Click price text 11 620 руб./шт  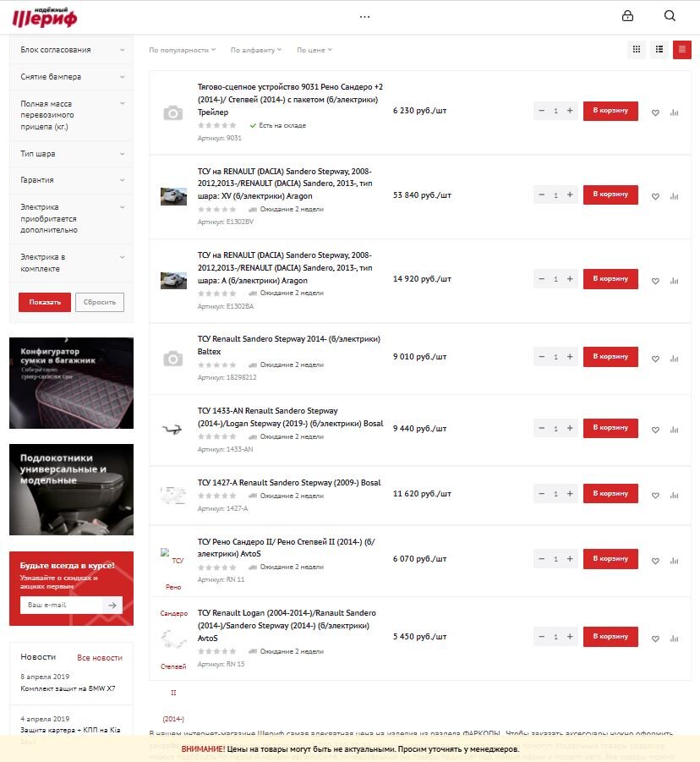(x=422, y=494)
